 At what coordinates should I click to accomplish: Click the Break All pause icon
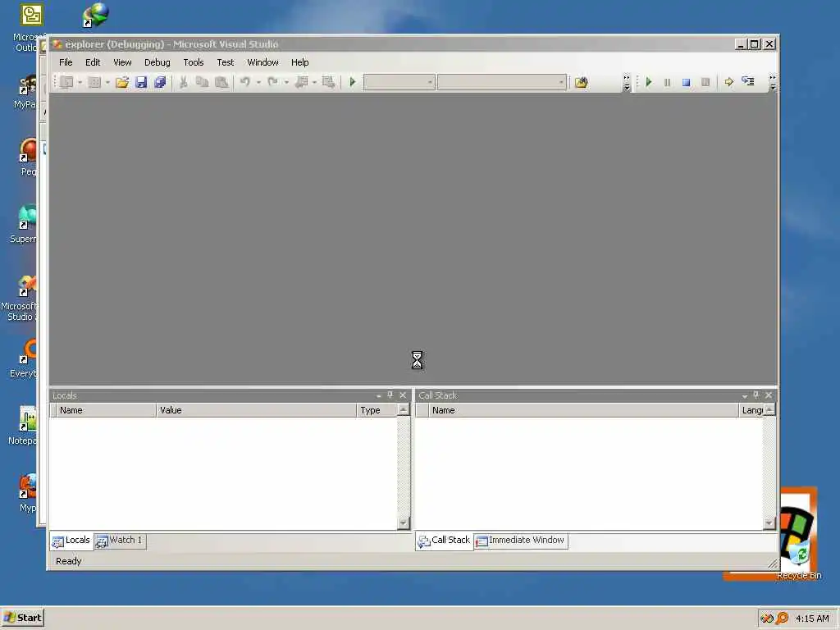tap(668, 82)
